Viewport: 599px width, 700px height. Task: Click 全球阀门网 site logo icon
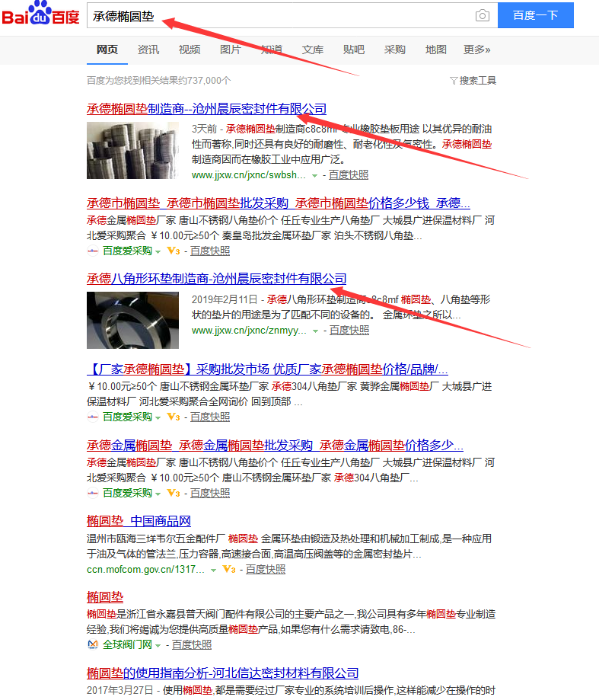click(x=93, y=644)
